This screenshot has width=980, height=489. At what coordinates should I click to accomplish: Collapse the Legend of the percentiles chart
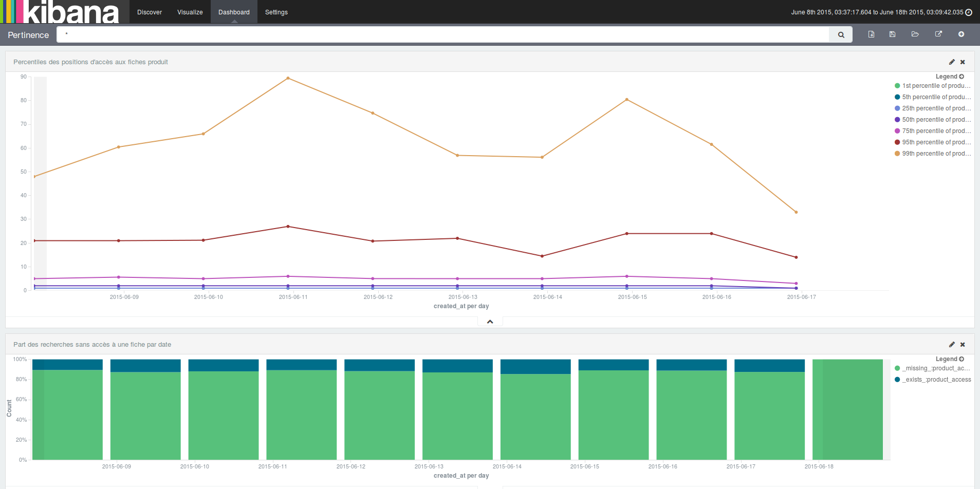pyautogui.click(x=950, y=77)
